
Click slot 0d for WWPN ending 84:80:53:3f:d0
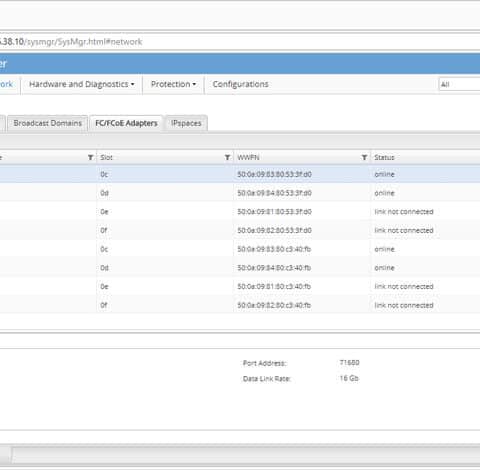(x=104, y=193)
